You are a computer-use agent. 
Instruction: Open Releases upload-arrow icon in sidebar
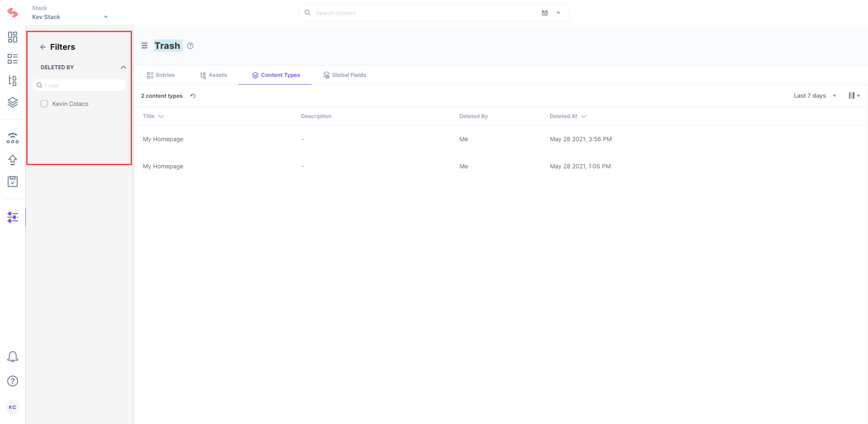pyautogui.click(x=12, y=160)
